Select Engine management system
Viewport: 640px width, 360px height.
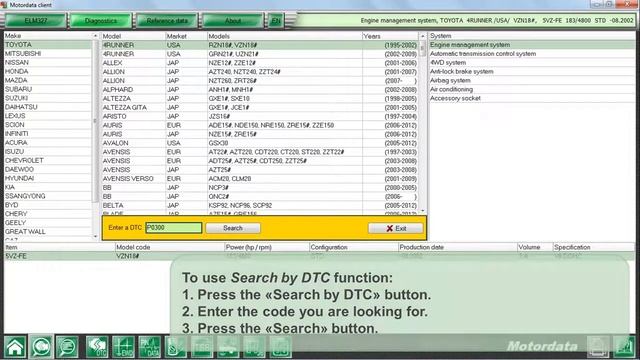tap(532, 45)
